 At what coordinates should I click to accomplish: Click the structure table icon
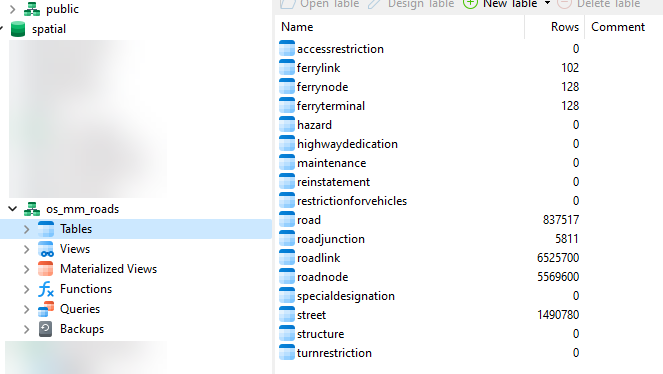click(x=287, y=333)
